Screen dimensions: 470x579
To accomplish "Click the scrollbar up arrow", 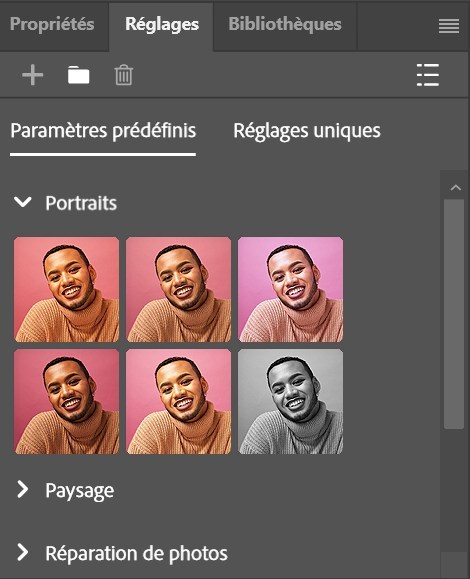I will pyautogui.click(x=456, y=188).
